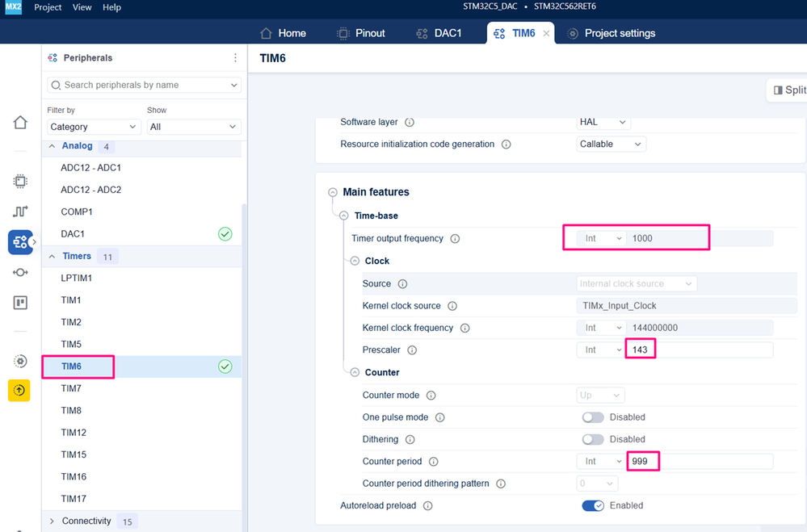Close the TIM6 tab
This screenshot has width=807, height=532.
[x=546, y=33]
